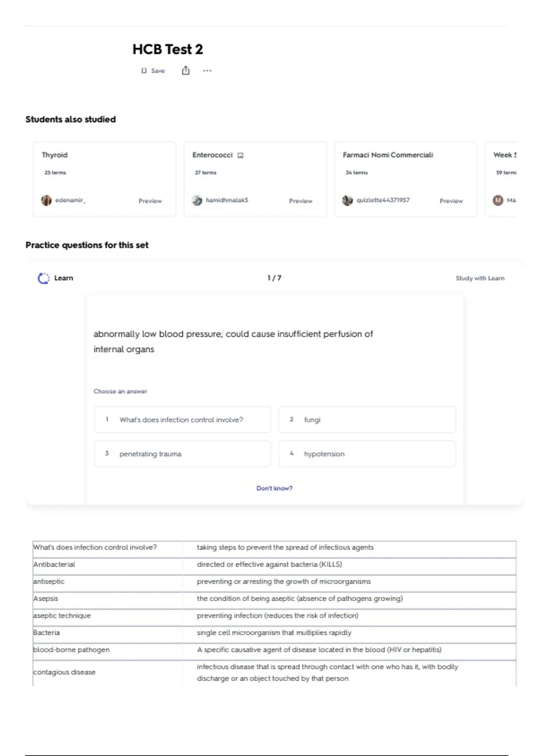The image size is (534, 756).
Task: Choose answer 2 fungi
Action: point(367,419)
